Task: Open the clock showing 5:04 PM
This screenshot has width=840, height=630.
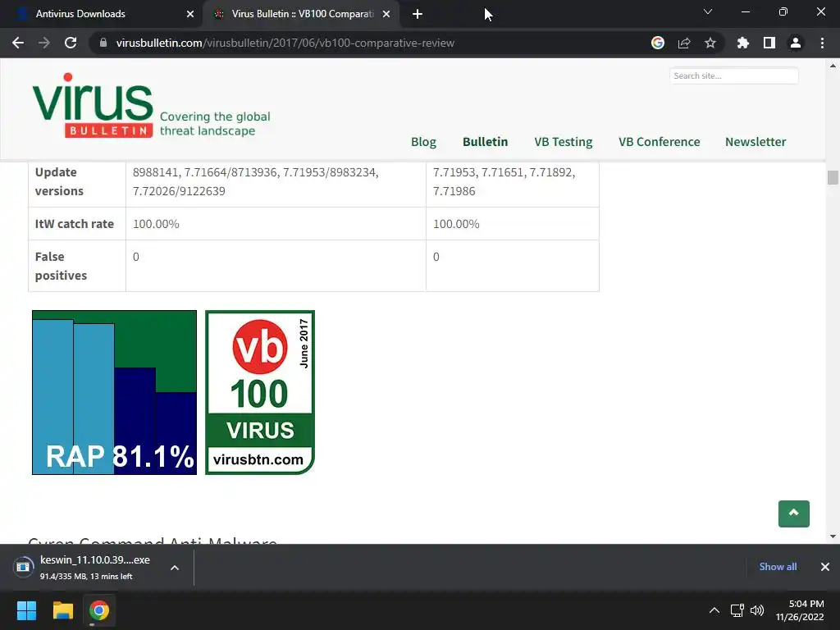Action: pos(801,610)
